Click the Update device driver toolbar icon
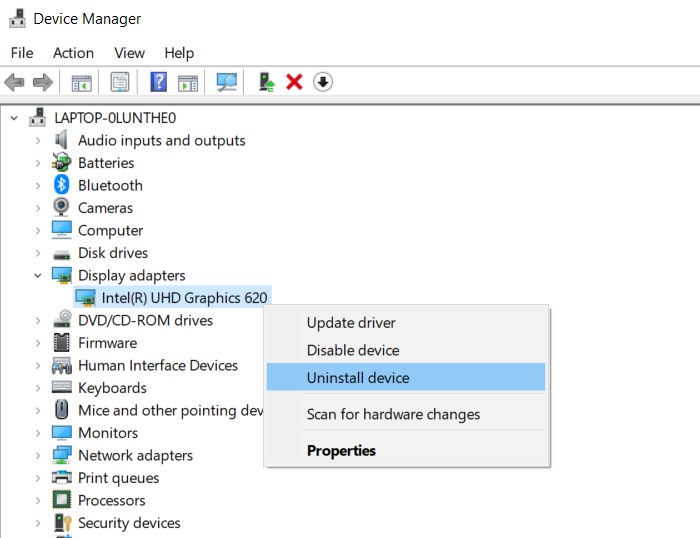The image size is (700, 538). tap(266, 82)
